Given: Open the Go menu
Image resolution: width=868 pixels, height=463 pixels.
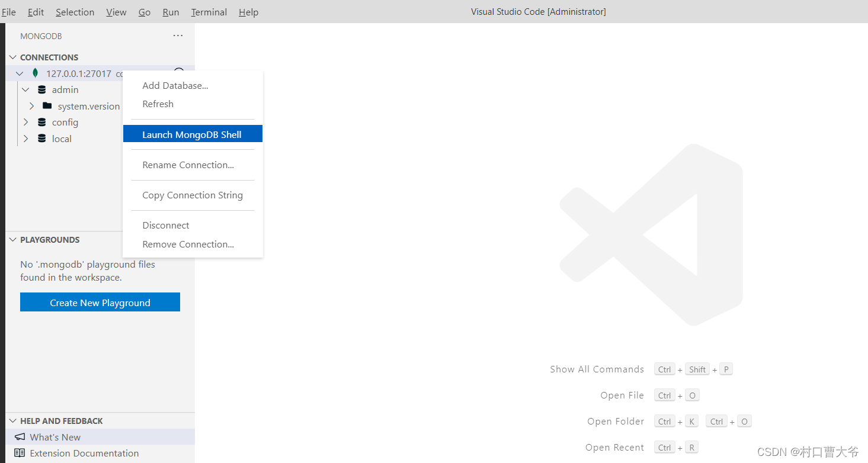Looking at the screenshot, I should pos(145,12).
